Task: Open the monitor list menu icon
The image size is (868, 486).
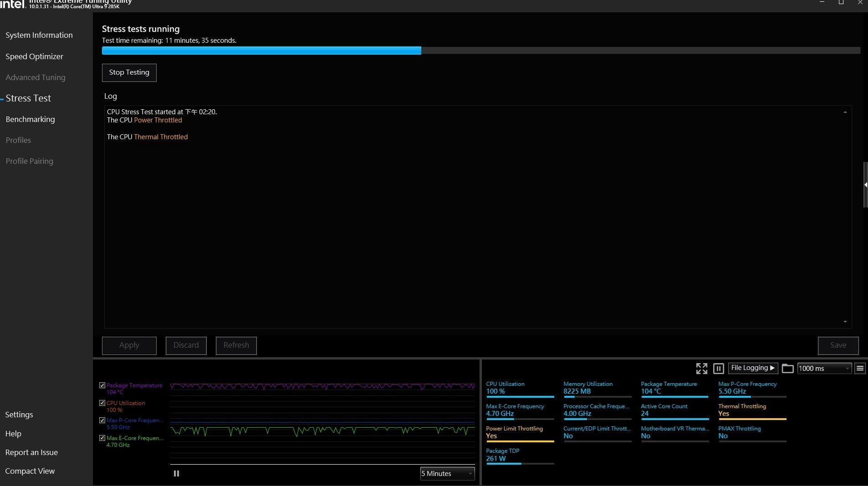Action: click(x=860, y=369)
